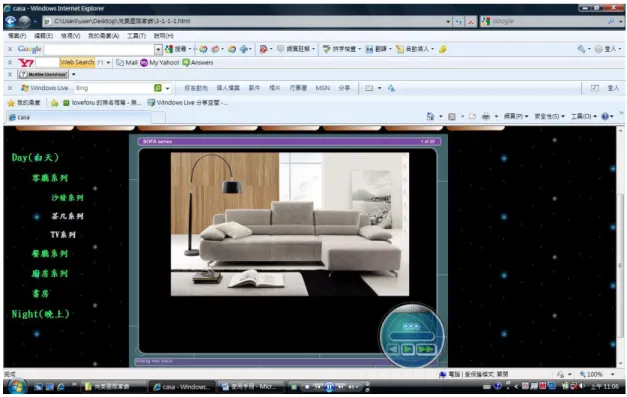
Task: Click the Feeds icon in command bar
Action: coord(452,116)
